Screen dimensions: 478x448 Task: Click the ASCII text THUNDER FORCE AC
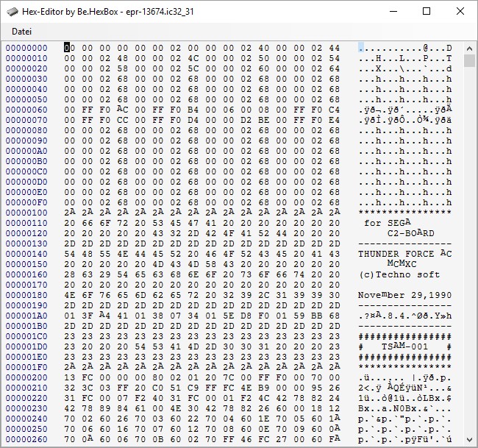click(405, 254)
